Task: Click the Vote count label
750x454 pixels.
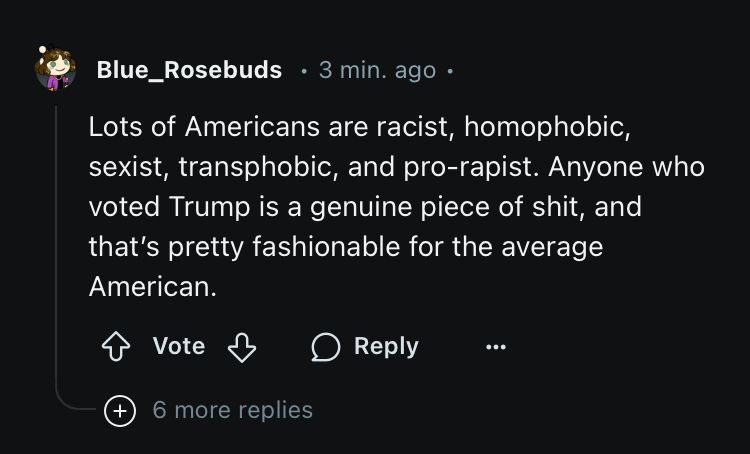Action: pos(179,346)
